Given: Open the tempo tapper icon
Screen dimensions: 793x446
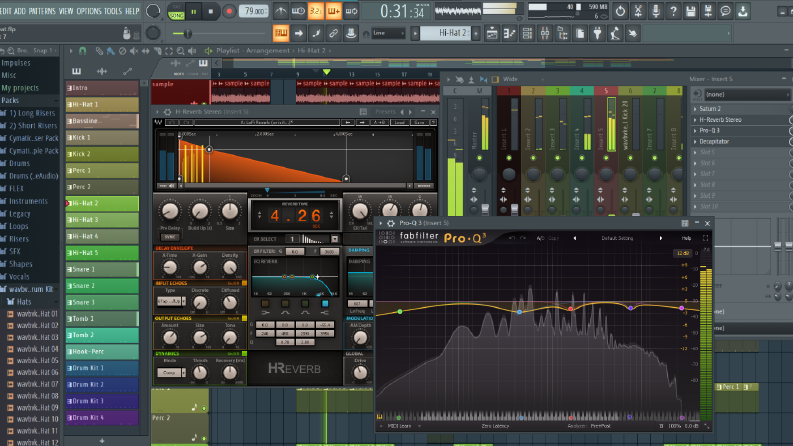Looking at the screenshot, I should click(615, 33).
